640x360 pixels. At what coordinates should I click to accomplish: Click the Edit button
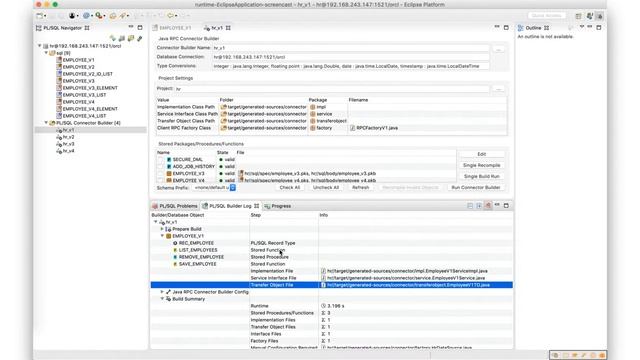(482, 154)
